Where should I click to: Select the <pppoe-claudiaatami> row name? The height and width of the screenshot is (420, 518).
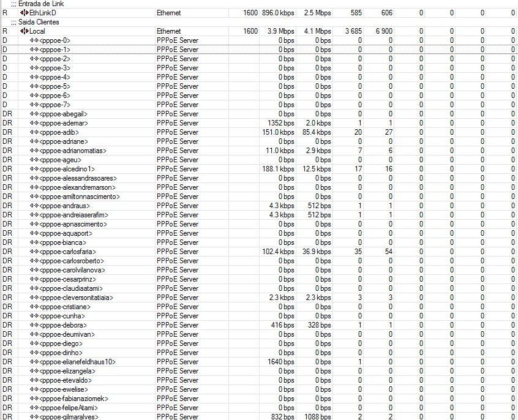point(71,288)
